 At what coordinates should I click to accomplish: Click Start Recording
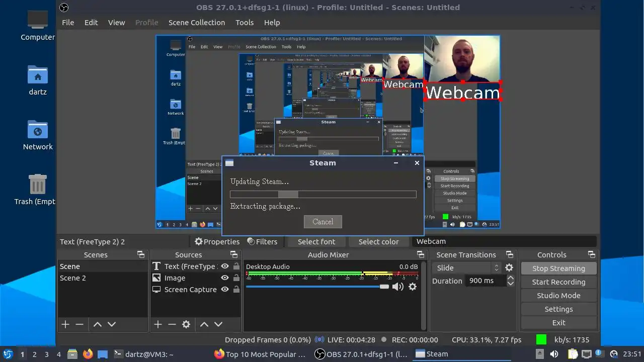pyautogui.click(x=558, y=282)
